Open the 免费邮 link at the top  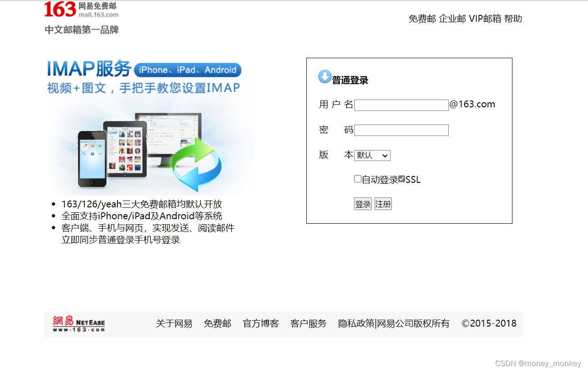tap(421, 19)
